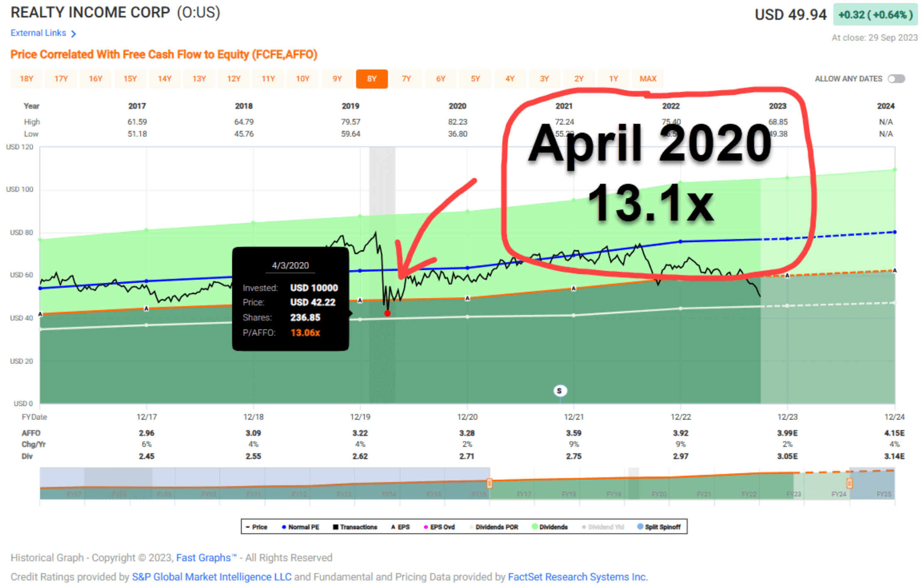Switch to the 6Y range
The height and width of the screenshot is (588, 924).
(441, 79)
